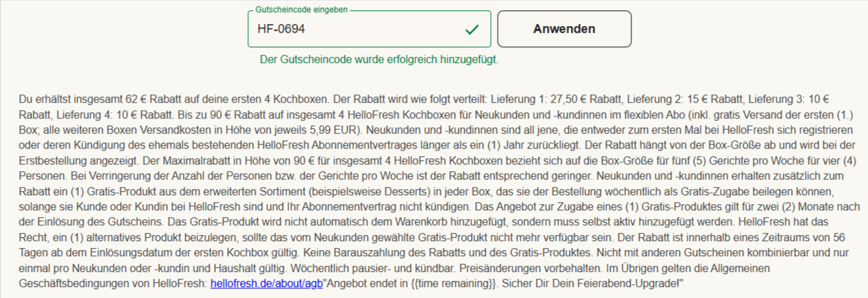This screenshot has width=868, height=298.
Task: Click the green checkmark in the voucher field
Action: pos(472,29)
